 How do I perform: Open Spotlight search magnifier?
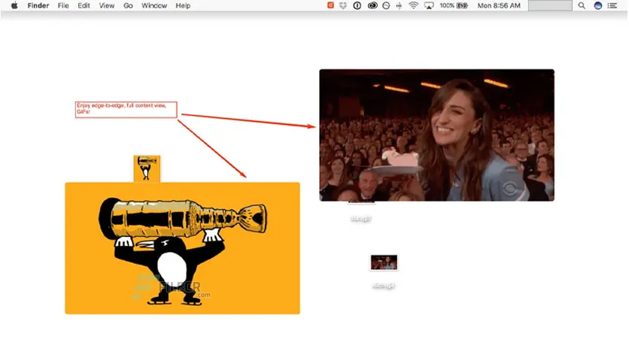pos(582,5)
